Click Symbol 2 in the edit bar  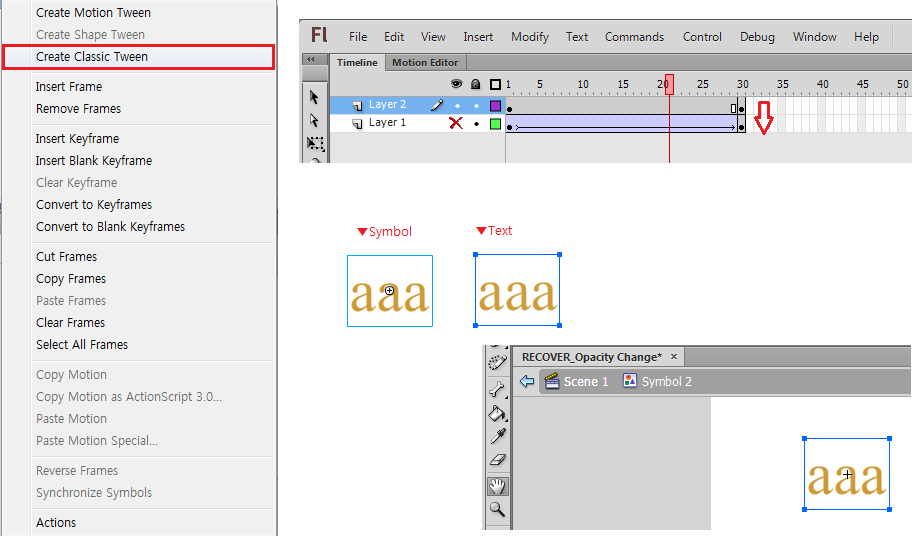point(666,381)
